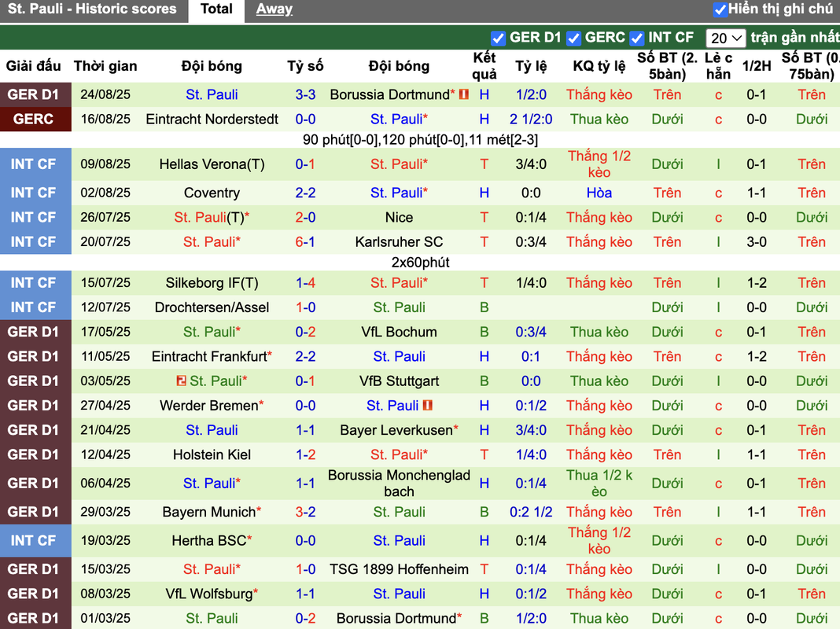Click Eintracht Frankfurt team name
Screen dimensions: 840x629
coord(209,356)
